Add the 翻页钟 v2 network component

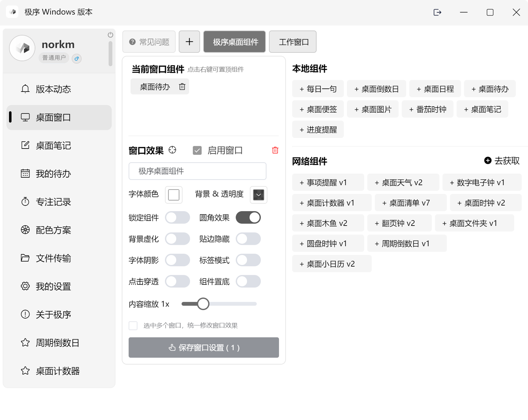pyautogui.click(x=399, y=223)
